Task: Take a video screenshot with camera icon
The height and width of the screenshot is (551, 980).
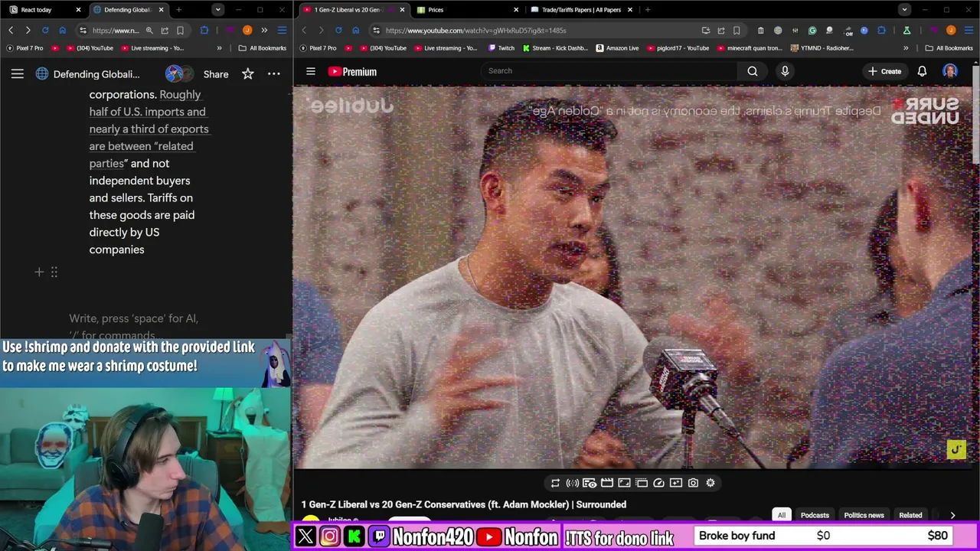Action: click(693, 483)
